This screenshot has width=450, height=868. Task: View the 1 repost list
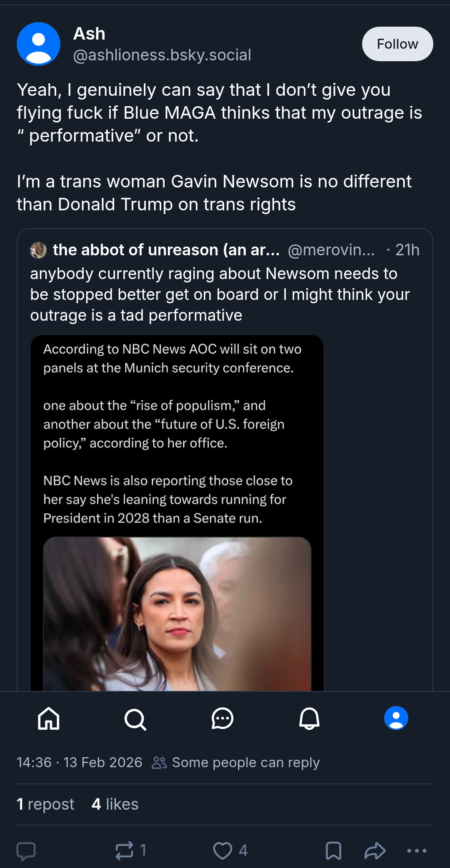45,804
